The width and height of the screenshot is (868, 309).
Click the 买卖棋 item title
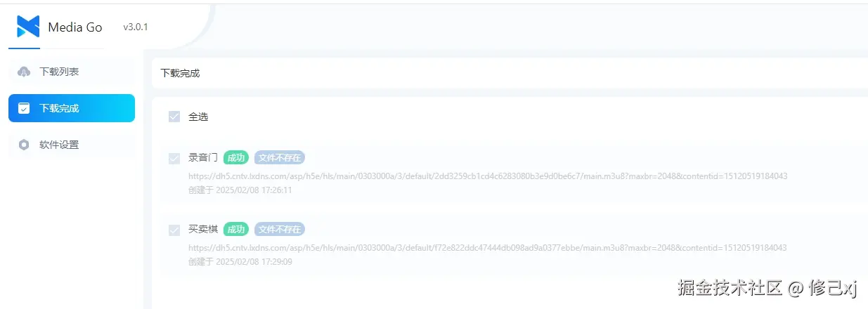[203, 229]
